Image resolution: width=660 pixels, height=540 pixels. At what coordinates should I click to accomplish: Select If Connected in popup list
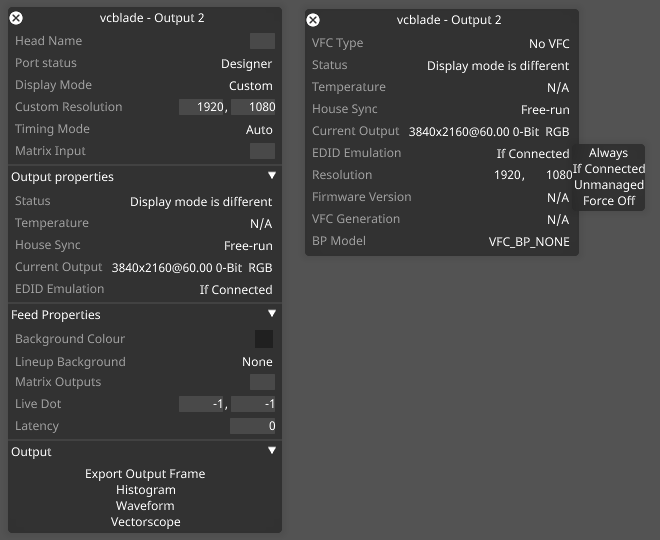point(608,169)
